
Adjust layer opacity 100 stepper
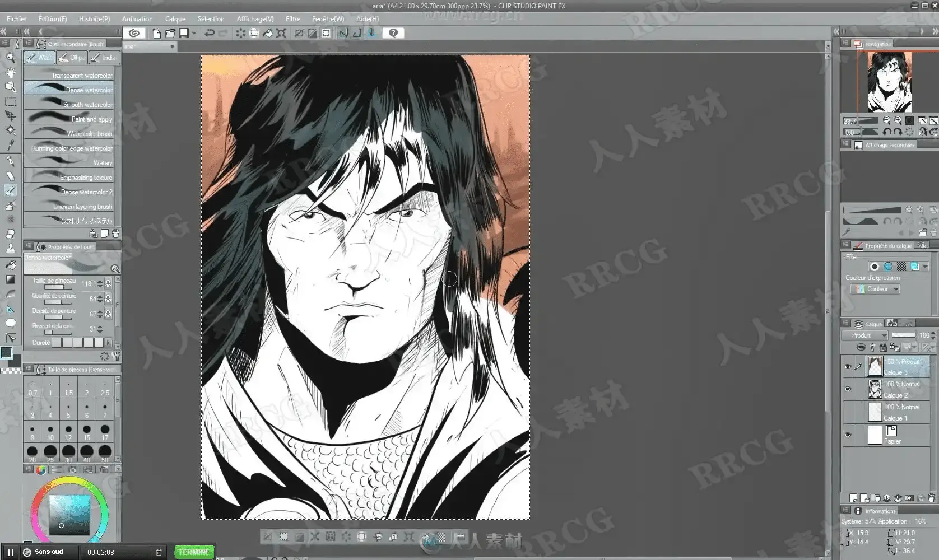click(x=933, y=335)
